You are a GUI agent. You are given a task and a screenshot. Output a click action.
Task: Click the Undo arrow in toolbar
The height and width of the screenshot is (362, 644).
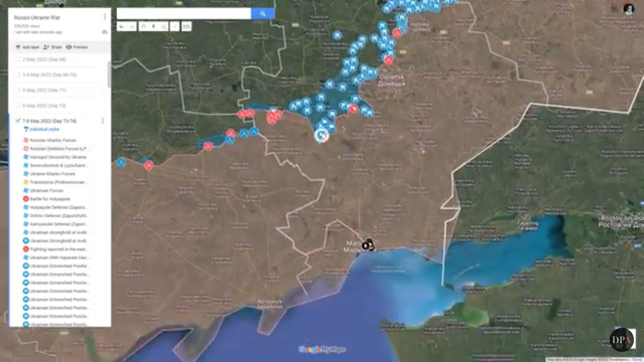click(x=121, y=27)
